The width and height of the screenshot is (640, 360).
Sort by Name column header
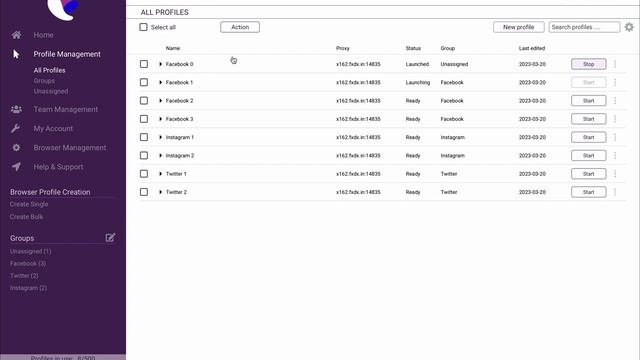173,48
